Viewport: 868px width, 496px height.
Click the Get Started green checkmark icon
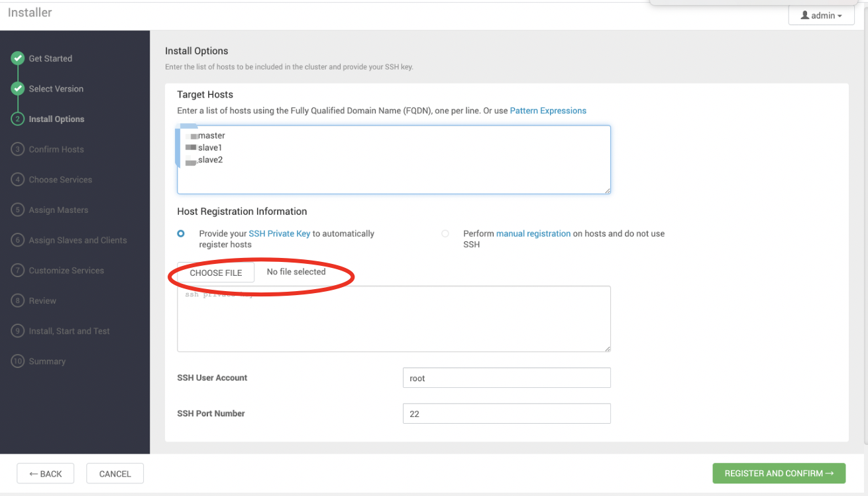coord(18,58)
